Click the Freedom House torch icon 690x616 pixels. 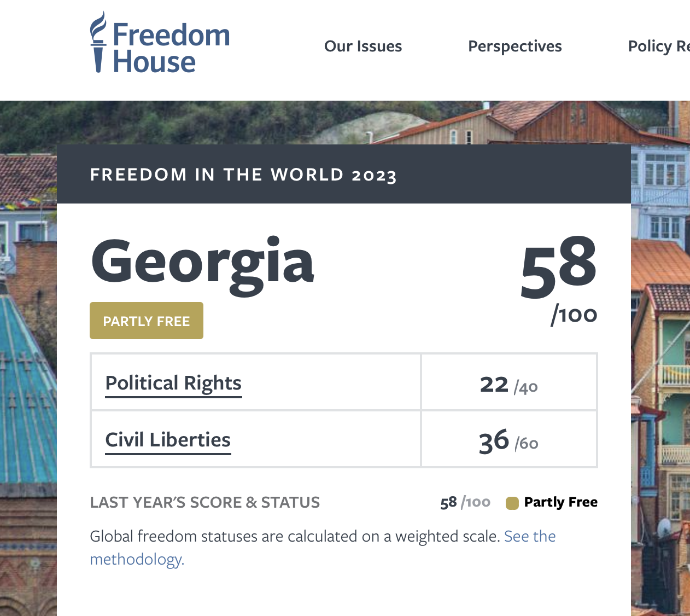point(98,43)
